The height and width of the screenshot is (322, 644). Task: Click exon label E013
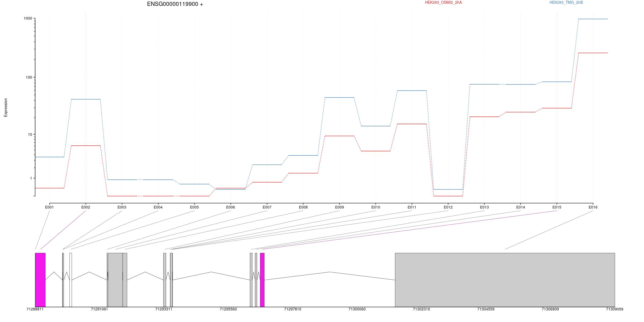[484, 207]
